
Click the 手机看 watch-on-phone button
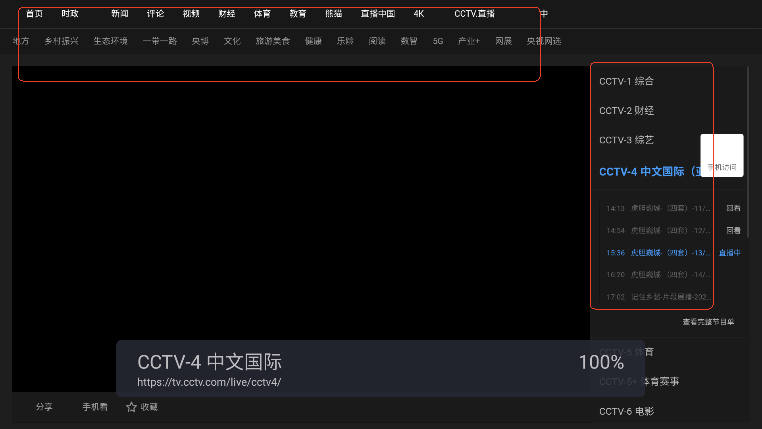pyautogui.click(x=95, y=407)
